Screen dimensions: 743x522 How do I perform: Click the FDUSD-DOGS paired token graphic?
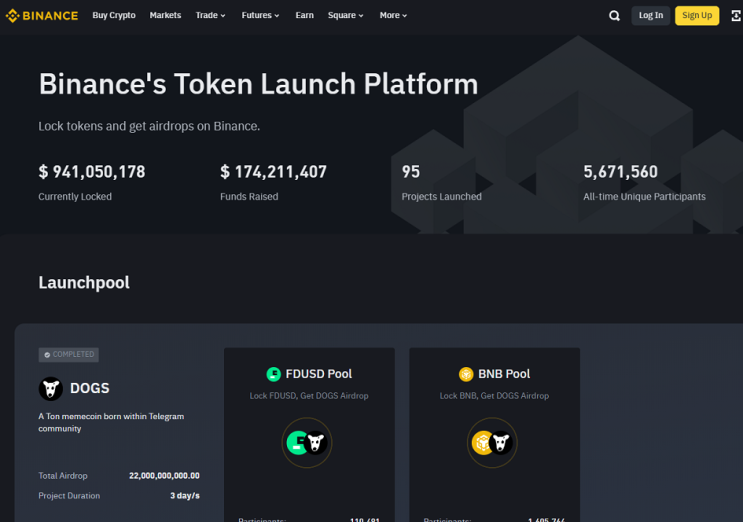tap(307, 443)
